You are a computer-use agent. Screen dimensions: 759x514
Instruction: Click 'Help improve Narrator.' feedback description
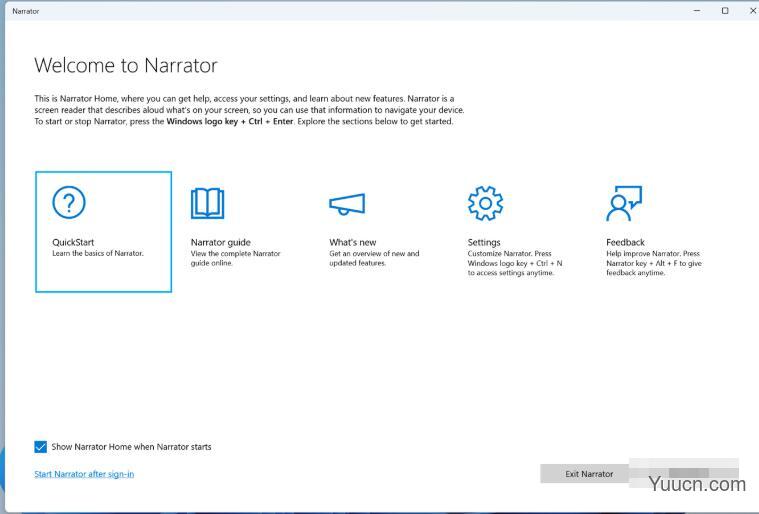tap(654, 263)
